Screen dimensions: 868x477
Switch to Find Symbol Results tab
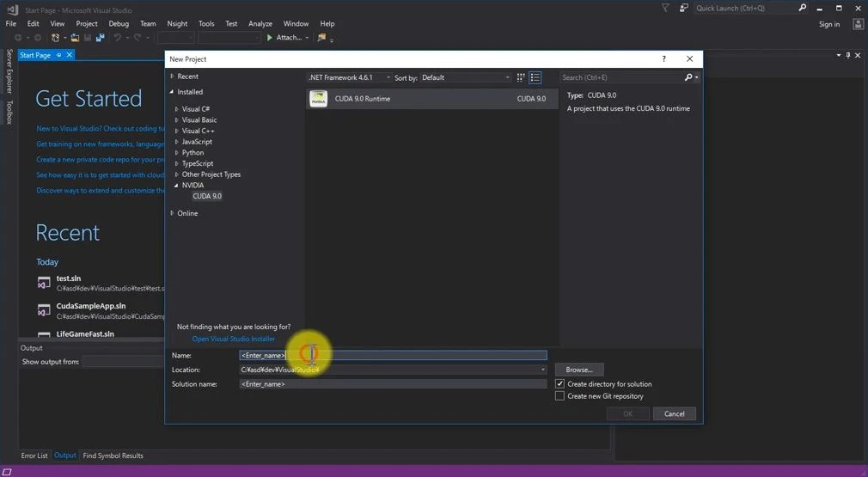point(113,456)
